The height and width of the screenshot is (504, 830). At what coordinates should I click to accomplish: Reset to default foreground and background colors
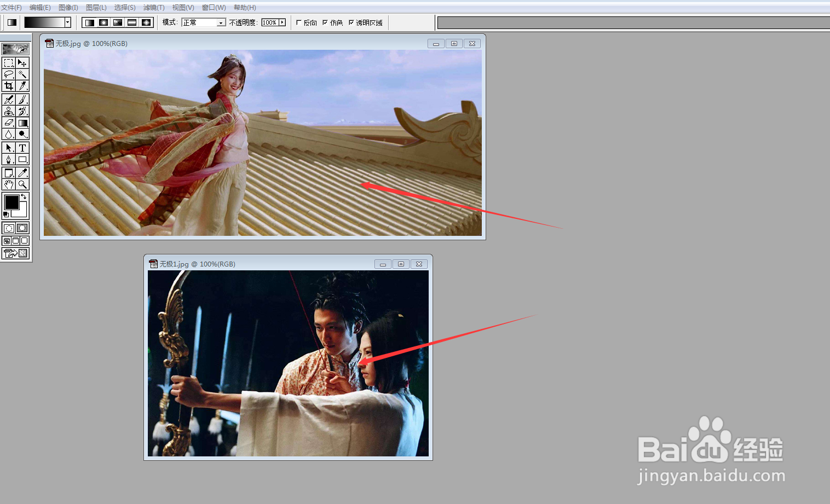pyautogui.click(x=6, y=215)
